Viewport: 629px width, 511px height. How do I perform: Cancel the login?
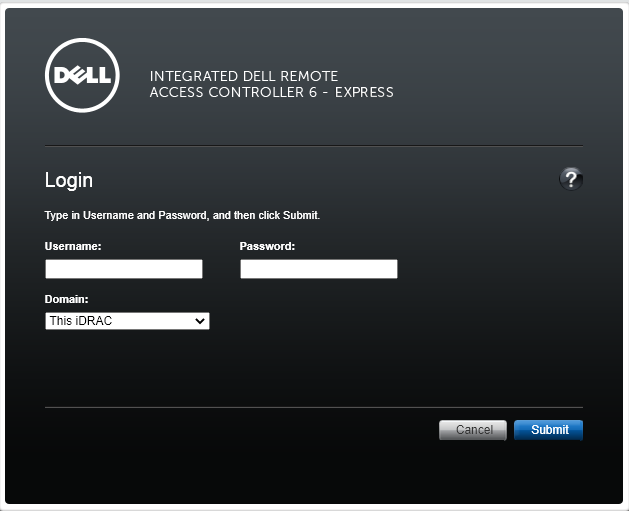point(473,430)
